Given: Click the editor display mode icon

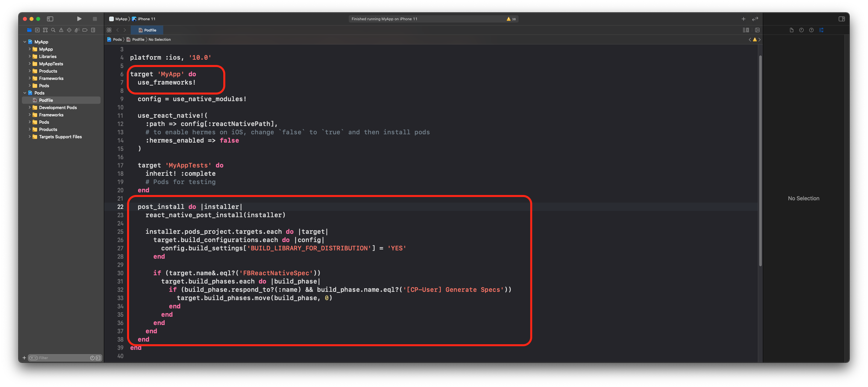Looking at the screenshot, I should point(746,30).
